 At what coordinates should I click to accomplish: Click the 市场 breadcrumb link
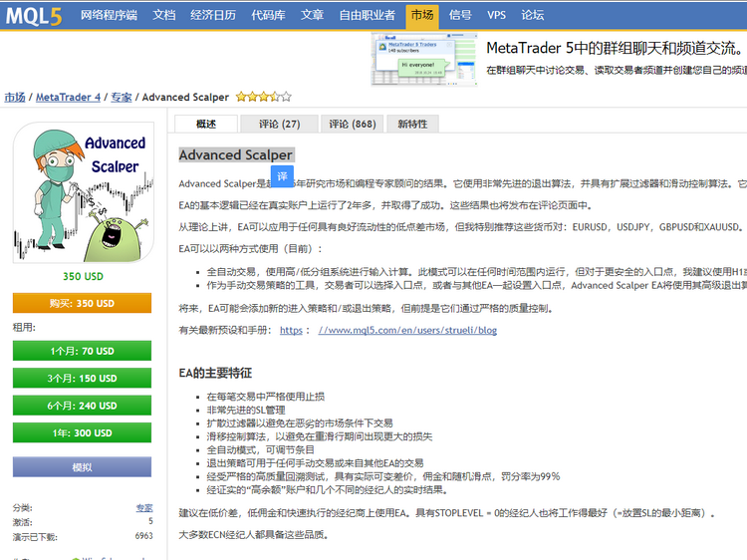pos(15,98)
